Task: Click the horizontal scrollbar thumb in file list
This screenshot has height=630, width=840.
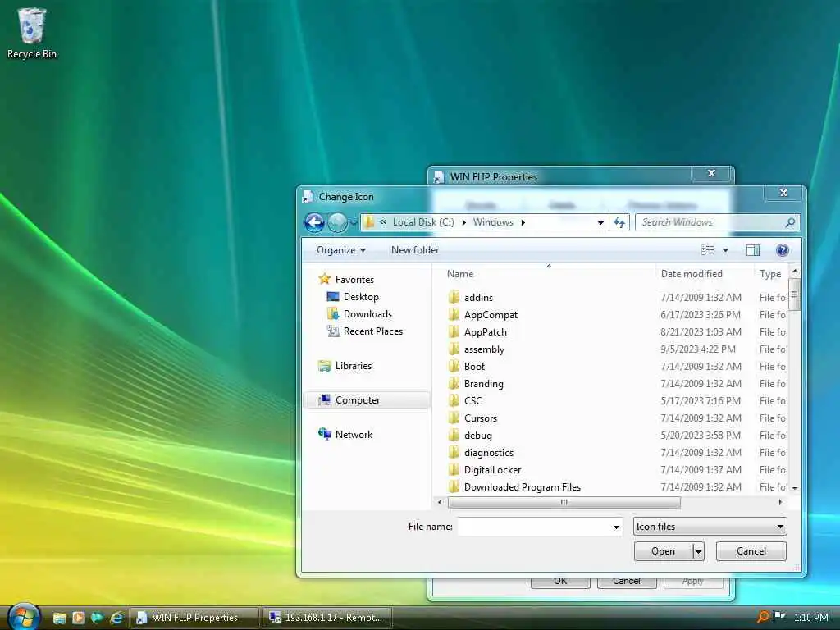Action: (x=564, y=503)
